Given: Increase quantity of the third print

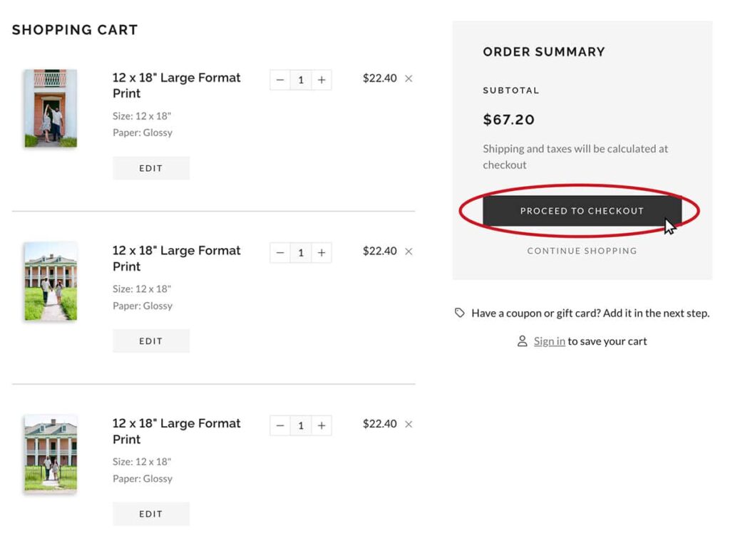Looking at the screenshot, I should [x=321, y=425].
